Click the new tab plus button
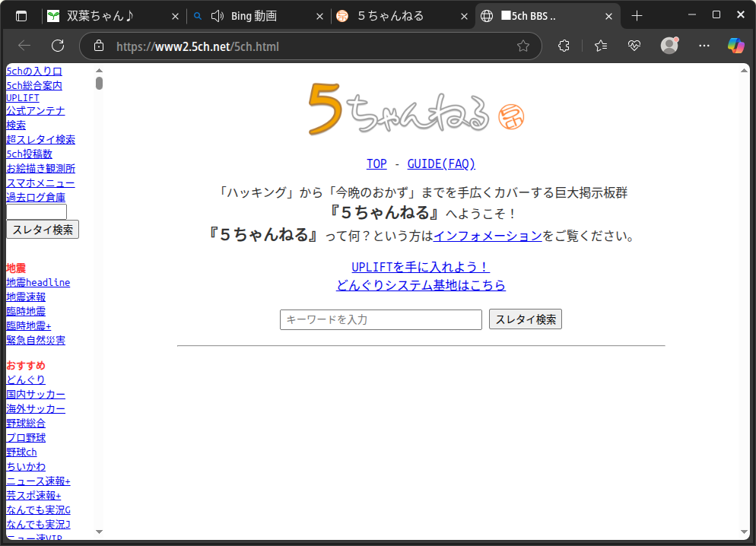The image size is (756, 546). click(637, 16)
